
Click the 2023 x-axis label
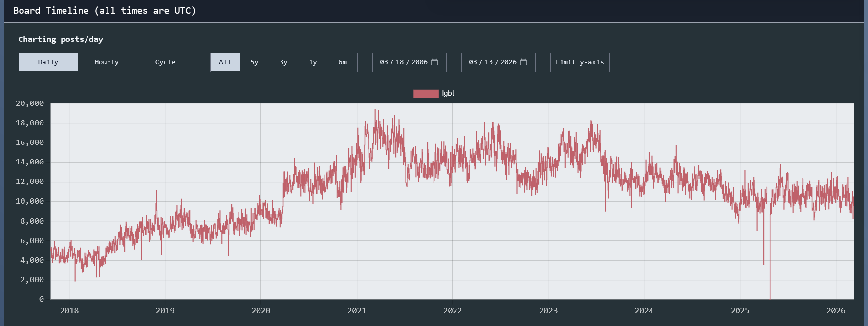pos(548,310)
